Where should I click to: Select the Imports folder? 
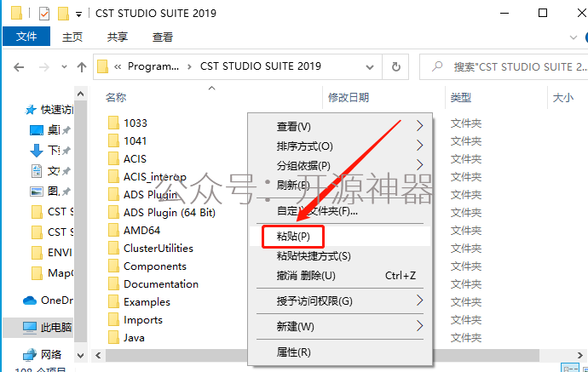coord(143,319)
